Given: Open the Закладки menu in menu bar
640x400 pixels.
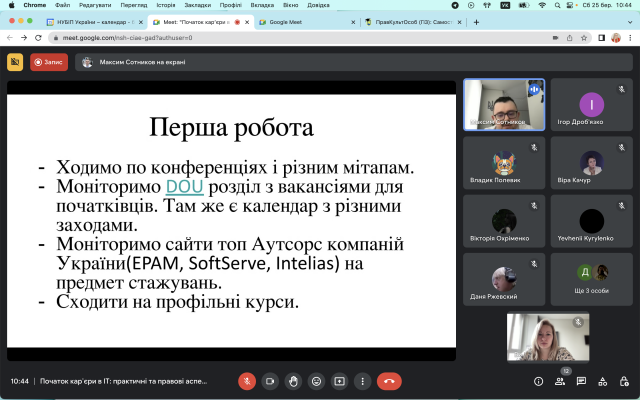Looking at the screenshot, I should (197, 4).
